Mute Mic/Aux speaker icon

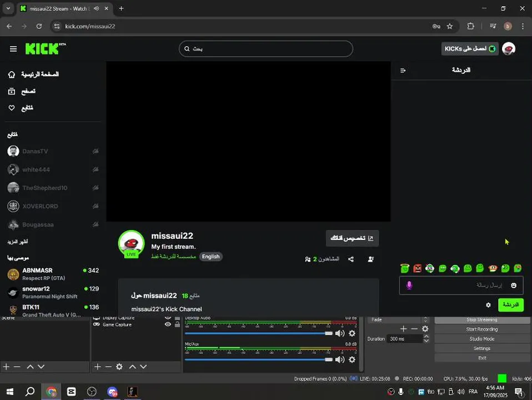click(x=340, y=359)
